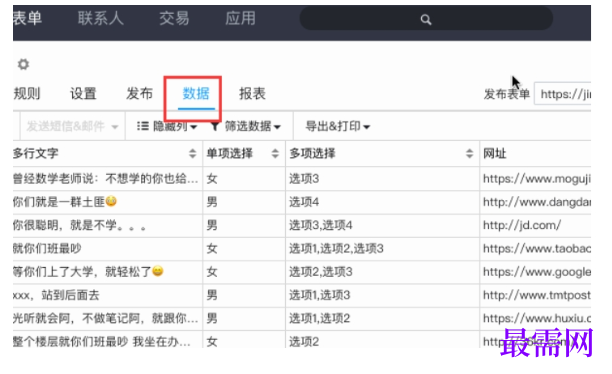
Task: Click the filter funnel icon
Action: [x=215, y=126]
